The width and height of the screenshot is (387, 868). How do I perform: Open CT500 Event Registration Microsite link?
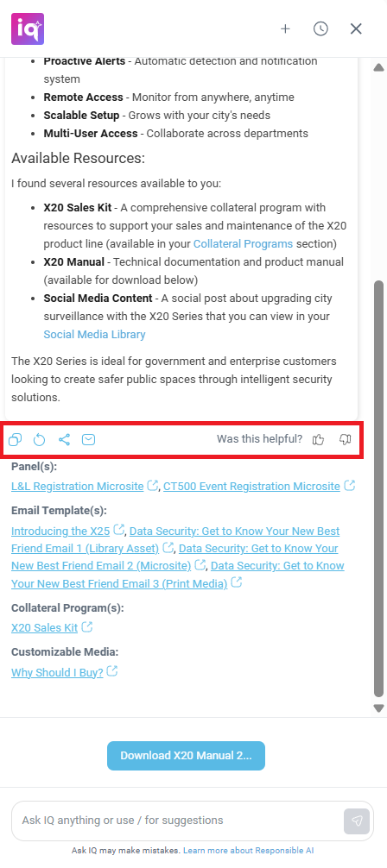click(x=251, y=486)
